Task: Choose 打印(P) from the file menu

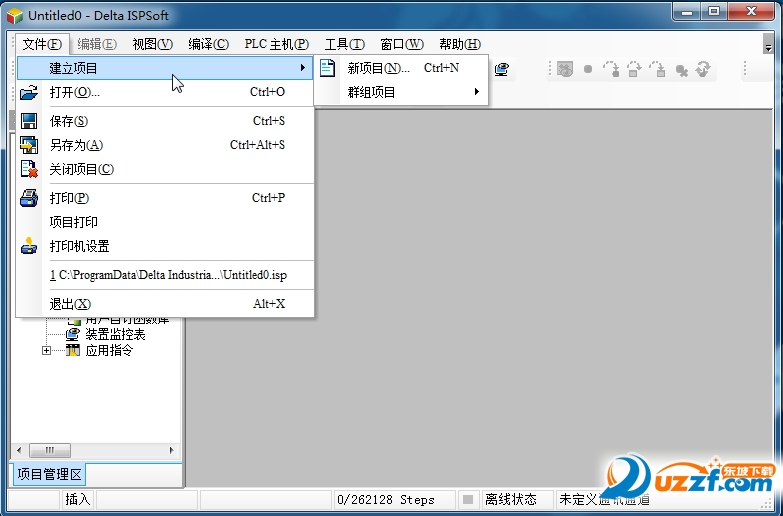Action: click(165, 198)
